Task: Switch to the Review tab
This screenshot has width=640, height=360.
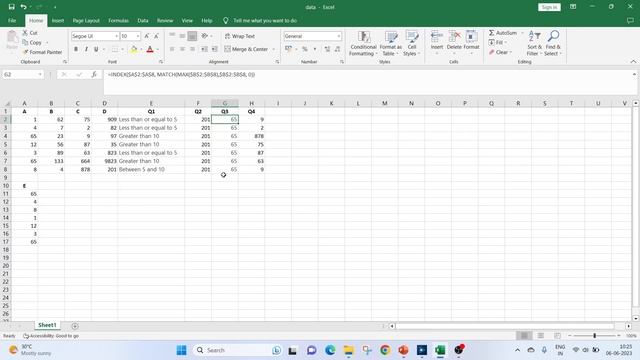Action: (165, 20)
